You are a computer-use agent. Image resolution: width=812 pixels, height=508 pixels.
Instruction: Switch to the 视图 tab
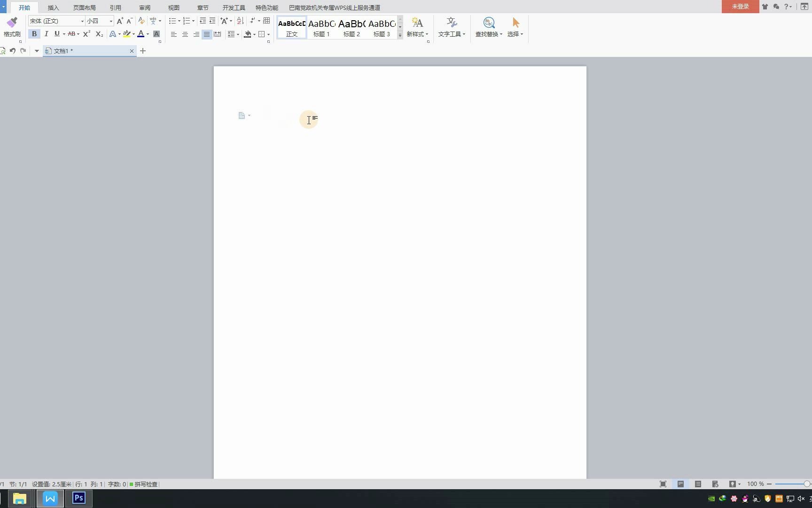point(174,8)
